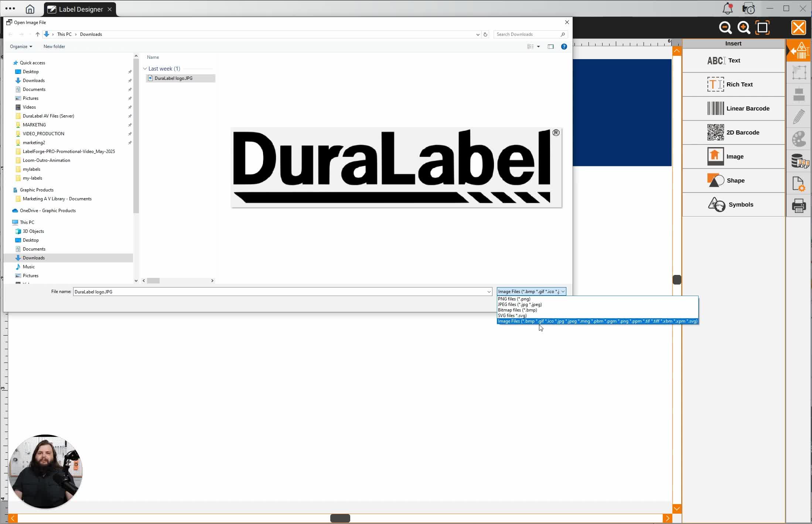812x524 pixels.
Task: Insert a Shape object
Action: [733, 181]
